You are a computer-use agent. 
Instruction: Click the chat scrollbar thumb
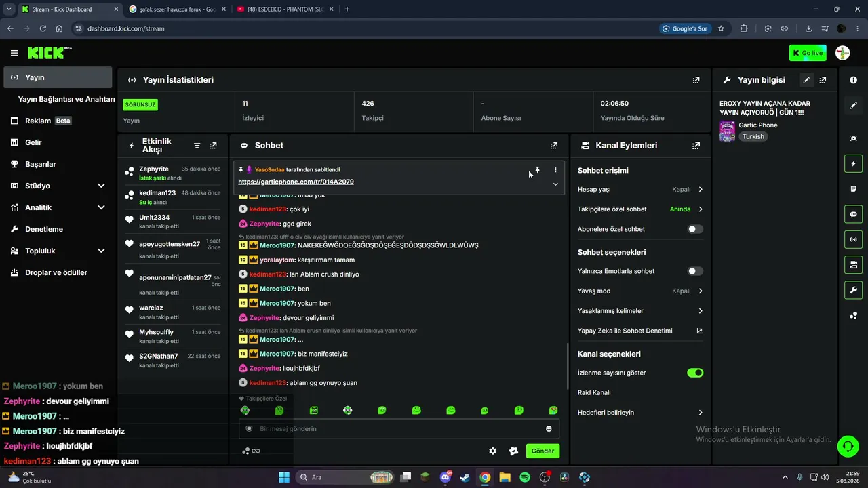click(x=567, y=365)
